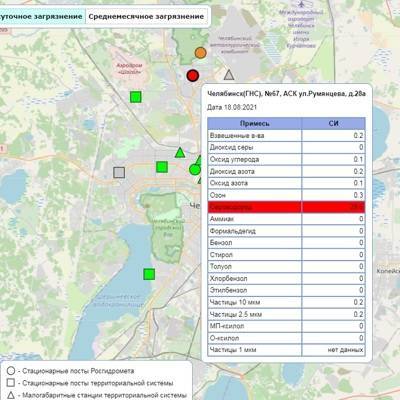Open the green circle station marker
The height and width of the screenshot is (400, 400).
click(194, 170)
